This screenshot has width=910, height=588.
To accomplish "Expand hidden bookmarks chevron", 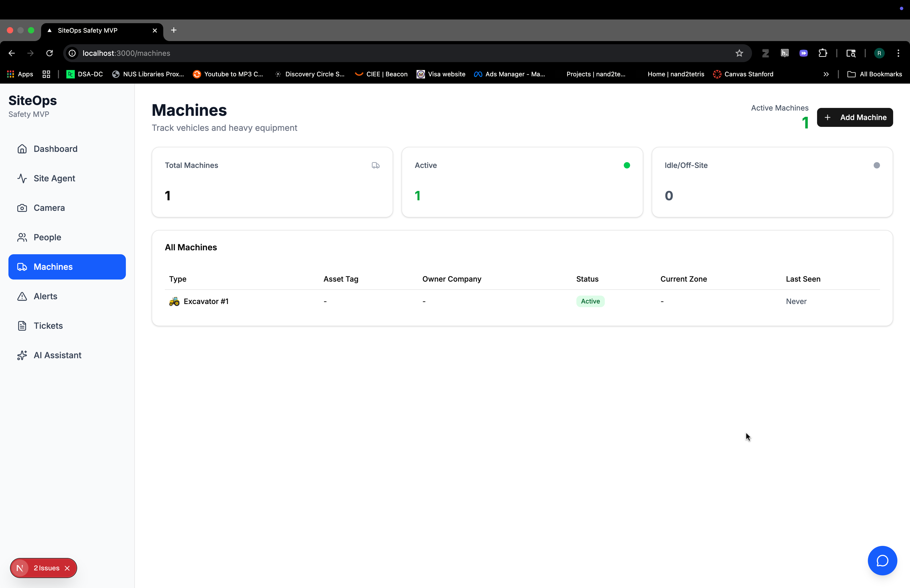I will pyautogui.click(x=826, y=74).
